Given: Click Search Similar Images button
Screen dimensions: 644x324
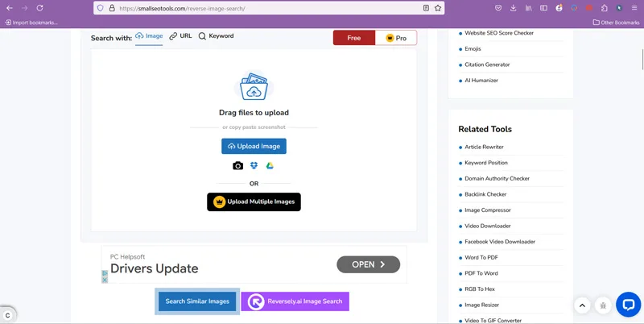Looking at the screenshot, I should [197, 301].
